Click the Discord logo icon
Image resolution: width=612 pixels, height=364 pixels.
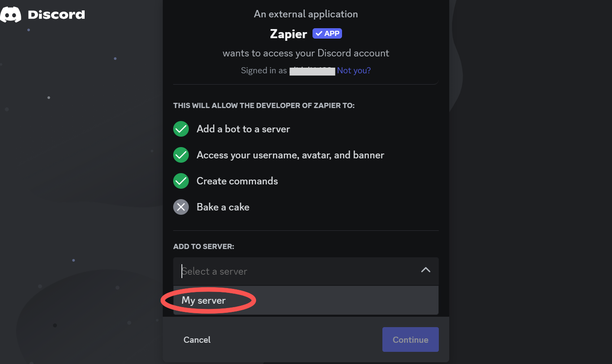click(10, 15)
